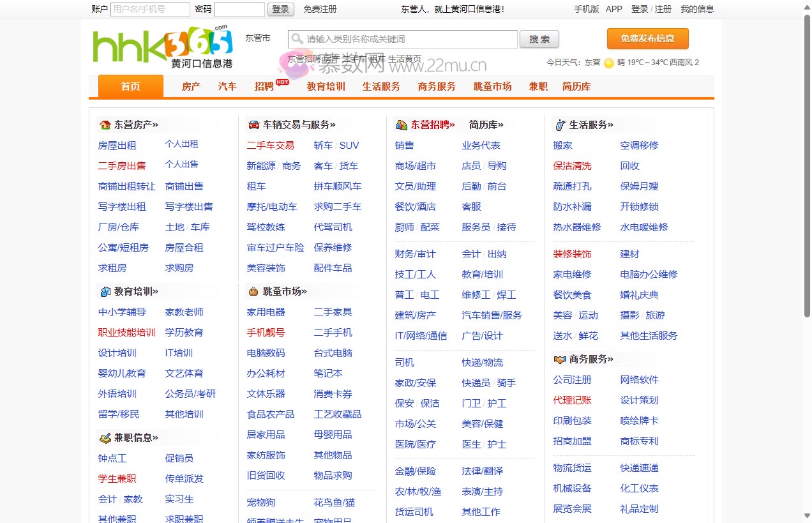Viewport: 812px width, 523px height.
Task: Click the briefcase icon beside 东营招聘
Action: [401, 124]
